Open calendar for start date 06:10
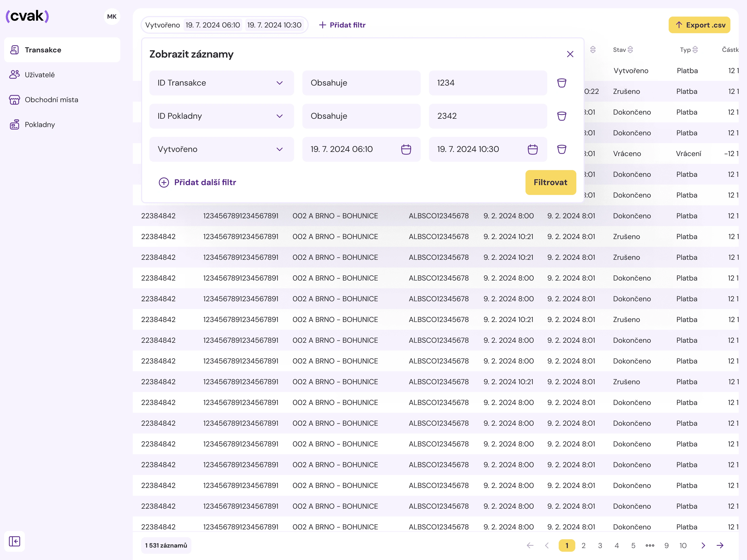 tap(406, 149)
